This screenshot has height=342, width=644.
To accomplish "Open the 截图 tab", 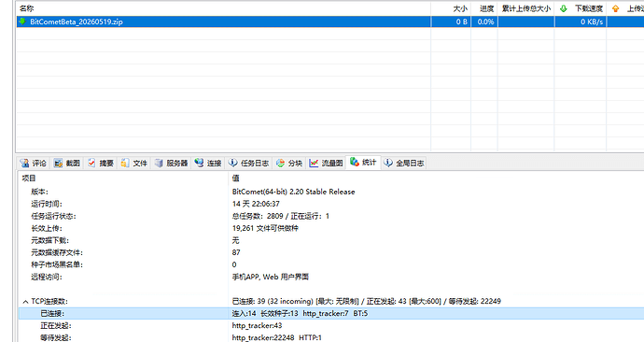I will (67, 164).
